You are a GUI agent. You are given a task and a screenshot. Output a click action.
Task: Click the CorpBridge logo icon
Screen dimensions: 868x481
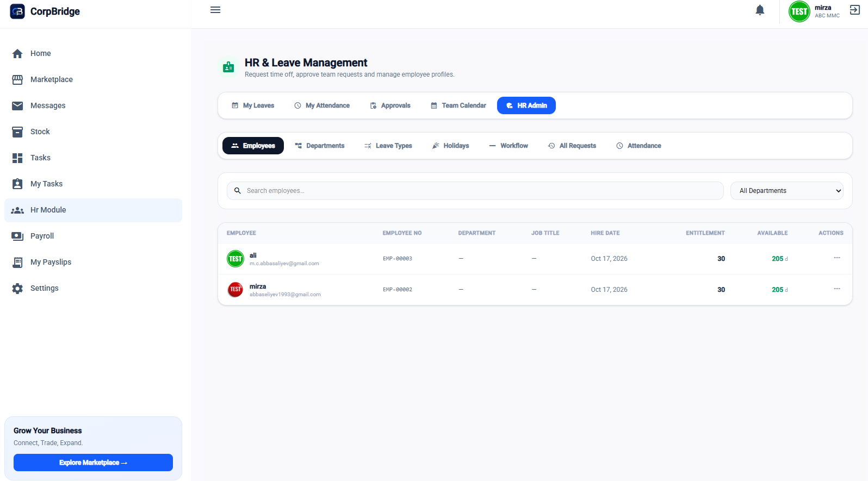click(17, 11)
